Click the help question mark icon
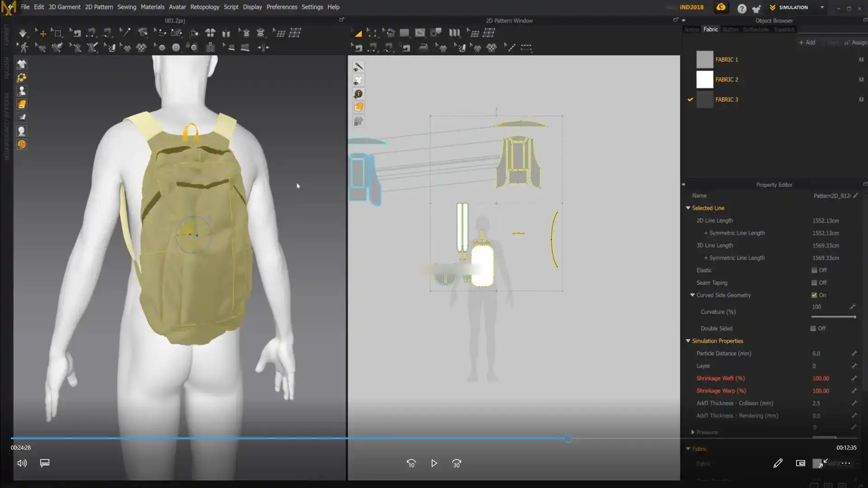 point(741,8)
